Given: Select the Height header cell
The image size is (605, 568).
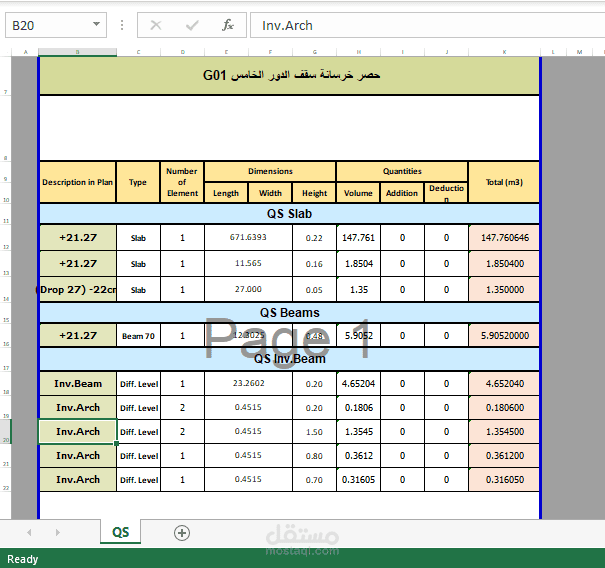Looking at the screenshot, I should 314,193.
